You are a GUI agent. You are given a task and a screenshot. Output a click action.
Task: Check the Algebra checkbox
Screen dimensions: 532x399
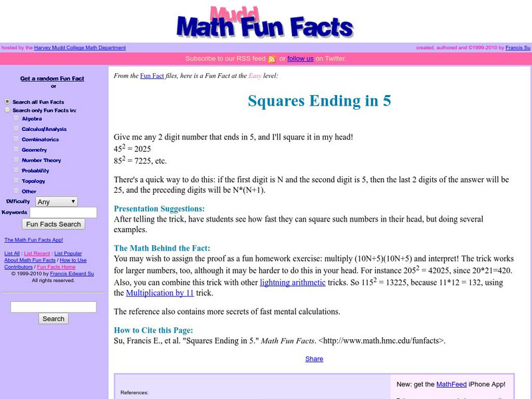point(16,118)
